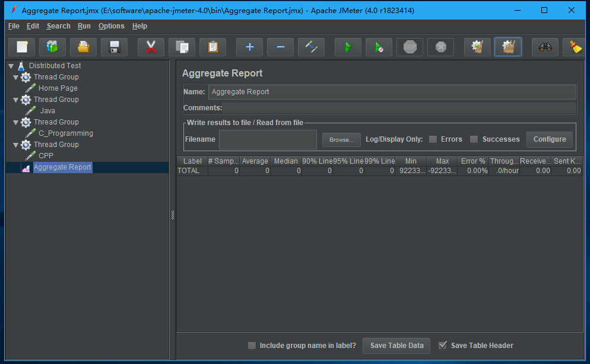Open the Run menu

84,26
